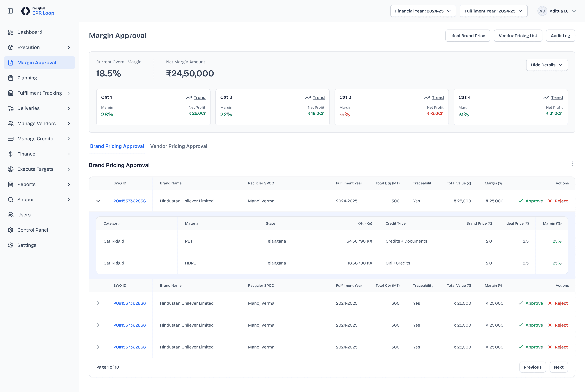Collapse the expanded first BWO row
Image resolution: width=585 pixels, height=392 pixels.
pyautogui.click(x=98, y=201)
